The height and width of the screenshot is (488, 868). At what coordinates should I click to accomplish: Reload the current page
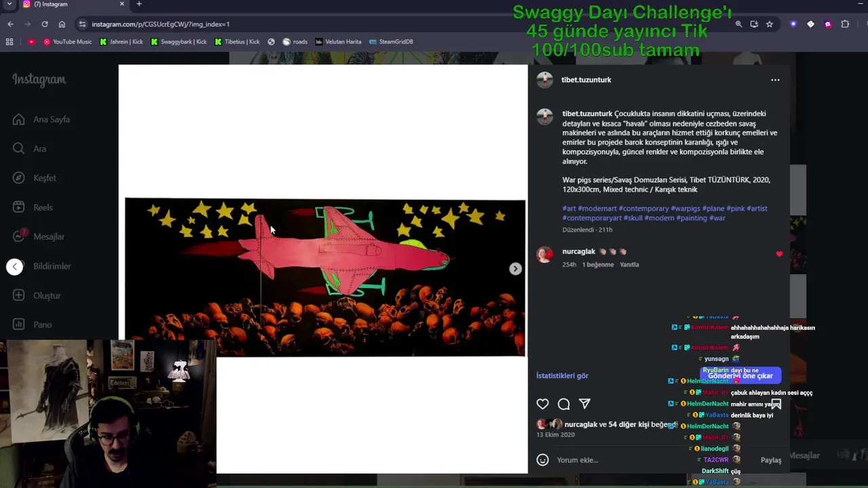point(45,24)
